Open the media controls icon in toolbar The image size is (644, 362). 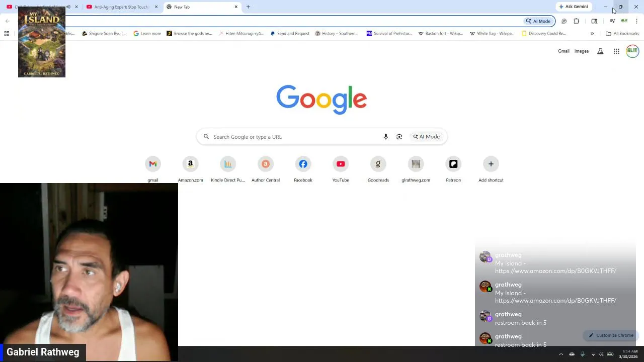coord(612,21)
